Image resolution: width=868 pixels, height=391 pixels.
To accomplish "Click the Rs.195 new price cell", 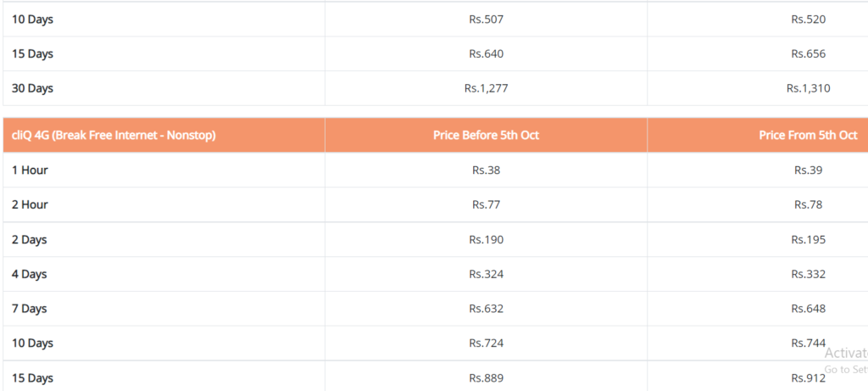I will click(x=808, y=240).
